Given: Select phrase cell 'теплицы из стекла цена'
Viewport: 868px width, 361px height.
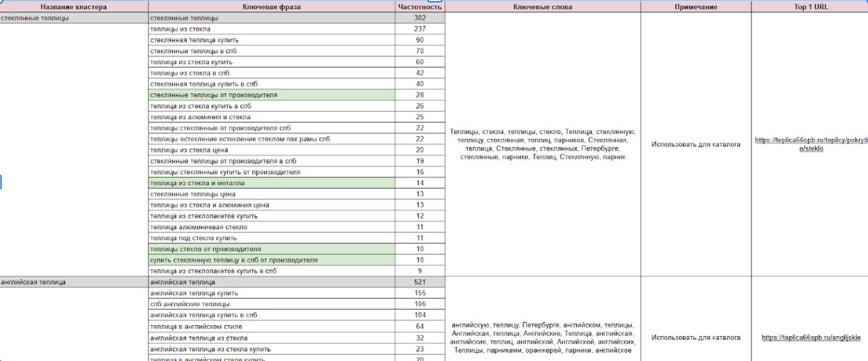Looking at the screenshot, I should tap(271, 150).
